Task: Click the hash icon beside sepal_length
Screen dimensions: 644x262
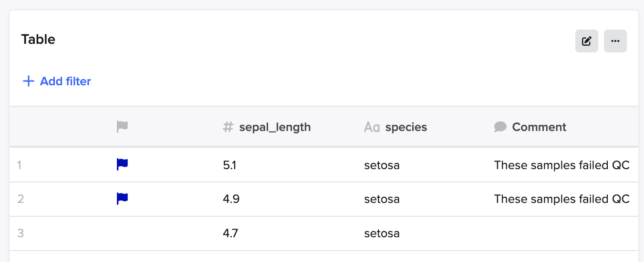Action: (x=229, y=127)
